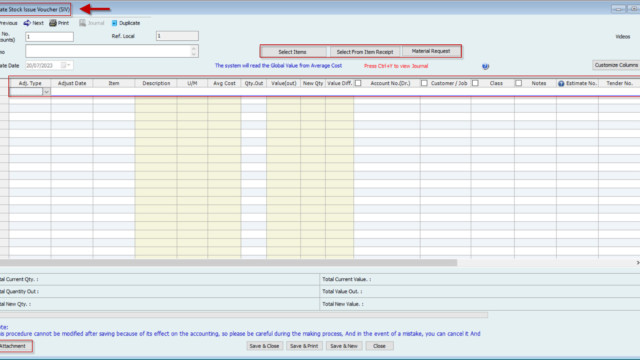
Task: Tick the checkbox before Notes column
Action: (x=518, y=83)
